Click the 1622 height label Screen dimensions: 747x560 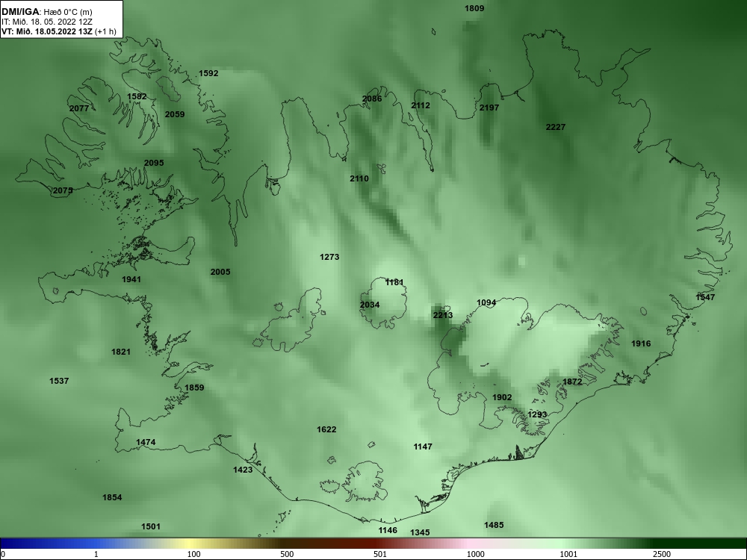[326, 429]
